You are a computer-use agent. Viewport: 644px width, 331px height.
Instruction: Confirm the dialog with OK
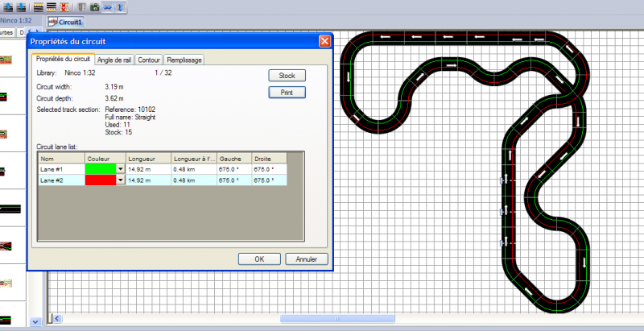[259, 259]
